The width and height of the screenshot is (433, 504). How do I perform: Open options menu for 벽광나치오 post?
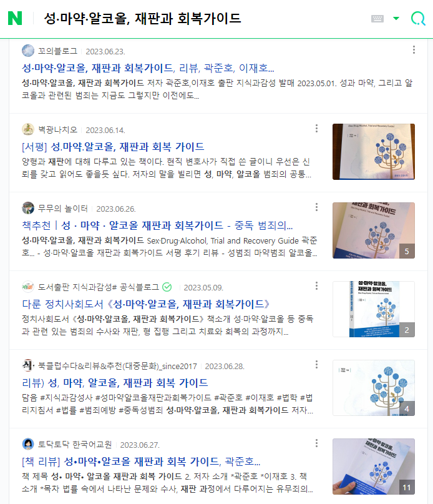316,129
